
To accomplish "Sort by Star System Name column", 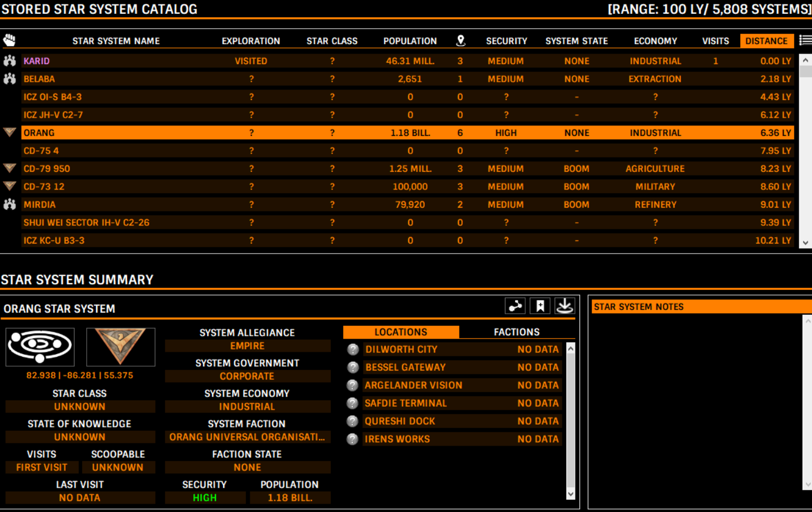I will [x=116, y=41].
